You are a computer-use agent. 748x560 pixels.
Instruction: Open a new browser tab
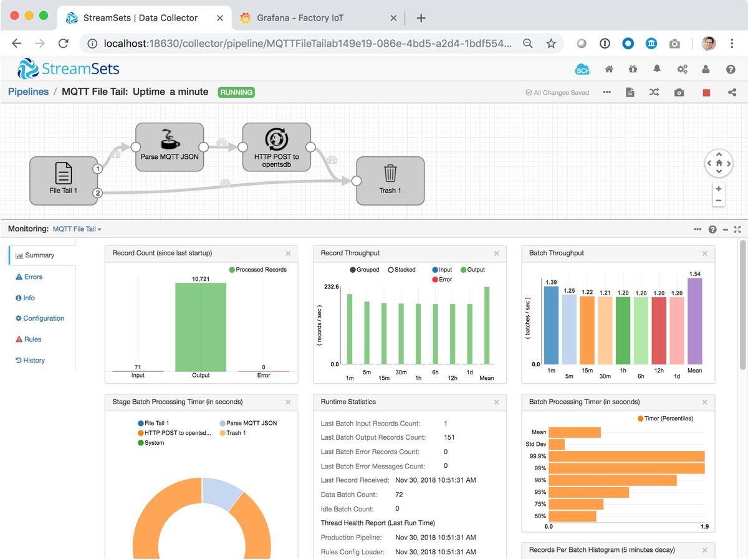coord(421,18)
